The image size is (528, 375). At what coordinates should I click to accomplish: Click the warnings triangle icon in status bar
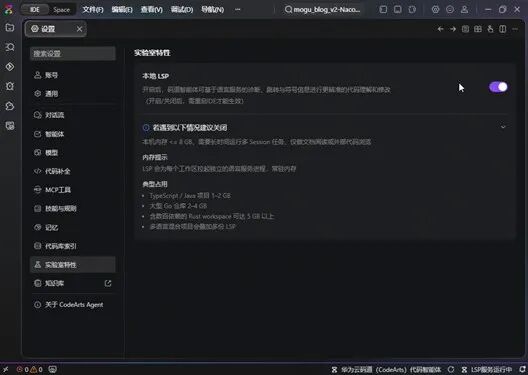tap(36, 369)
